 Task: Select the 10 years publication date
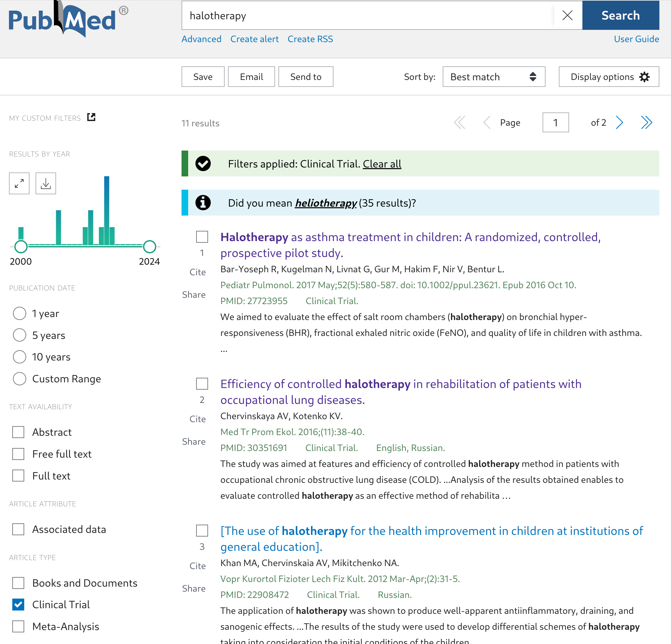(x=20, y=357)
